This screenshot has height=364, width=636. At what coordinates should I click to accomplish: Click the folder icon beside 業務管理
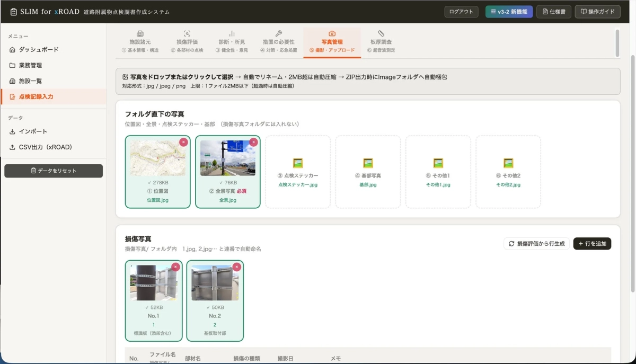pyautogui.click(x=12, y=65)
